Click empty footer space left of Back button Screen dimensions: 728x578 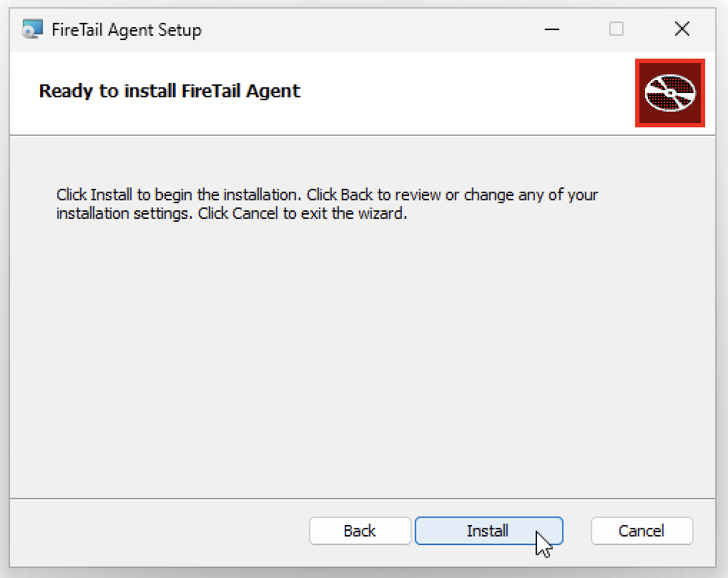tap(157, 531)
